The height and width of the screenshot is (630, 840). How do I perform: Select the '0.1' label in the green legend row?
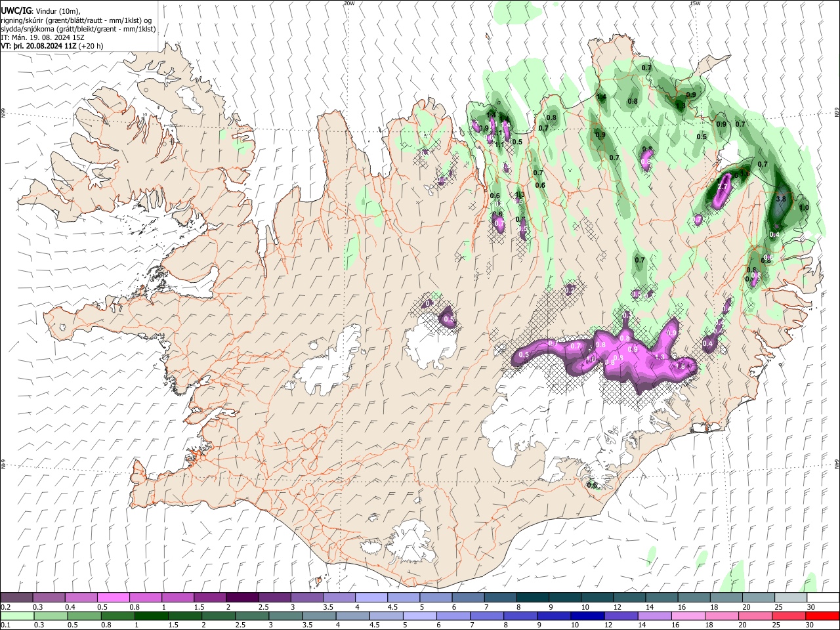(5, 625)
